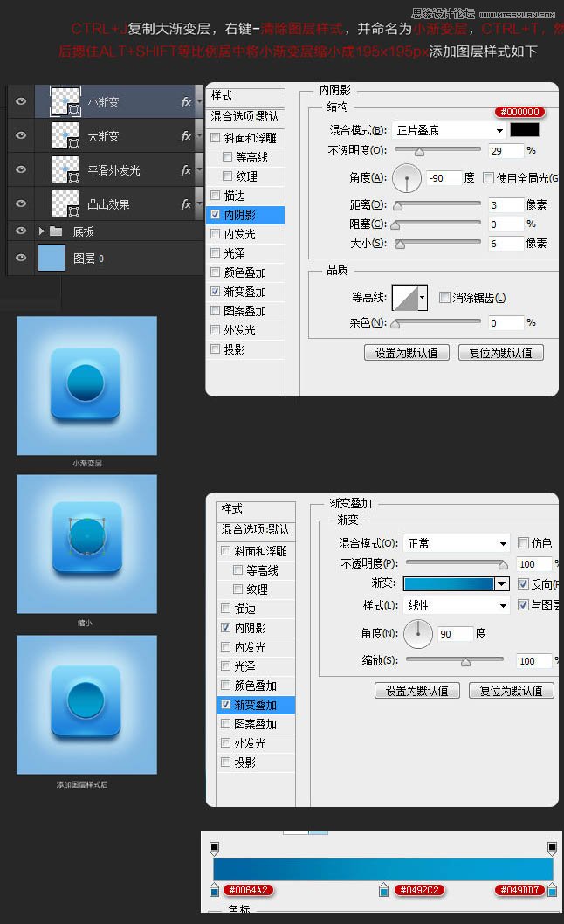Select 混合选项:默认 in the 内阴影 dialog
The image size is (564, 924).
[245, 117]
